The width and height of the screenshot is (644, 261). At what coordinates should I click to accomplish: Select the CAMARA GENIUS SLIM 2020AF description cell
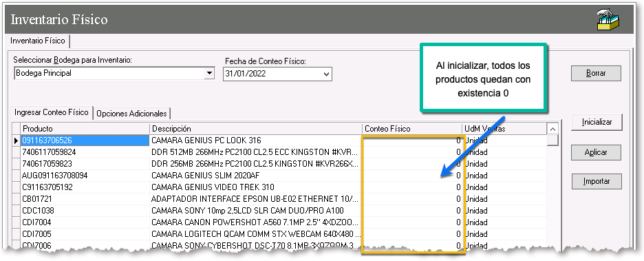pyautogui.click(x=256, y=176)
